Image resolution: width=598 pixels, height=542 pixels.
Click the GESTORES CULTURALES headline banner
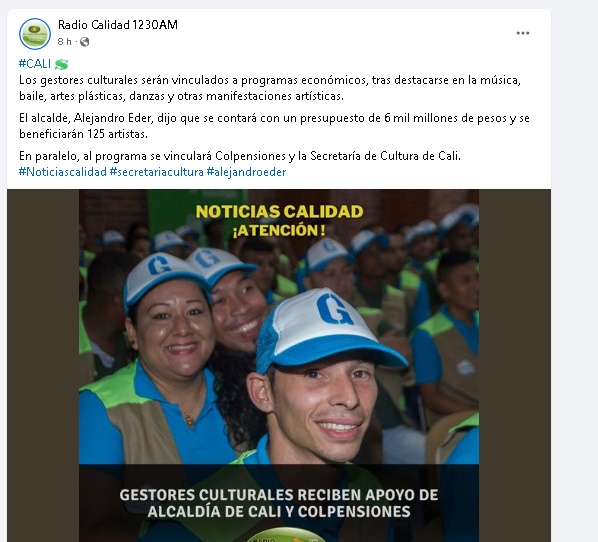tap(279, 503)
